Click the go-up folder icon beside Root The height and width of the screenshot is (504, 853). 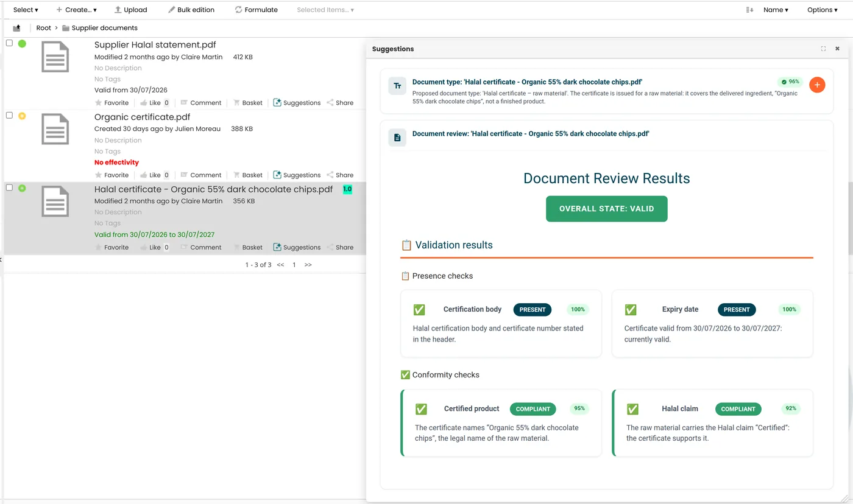tap(16, 28)
